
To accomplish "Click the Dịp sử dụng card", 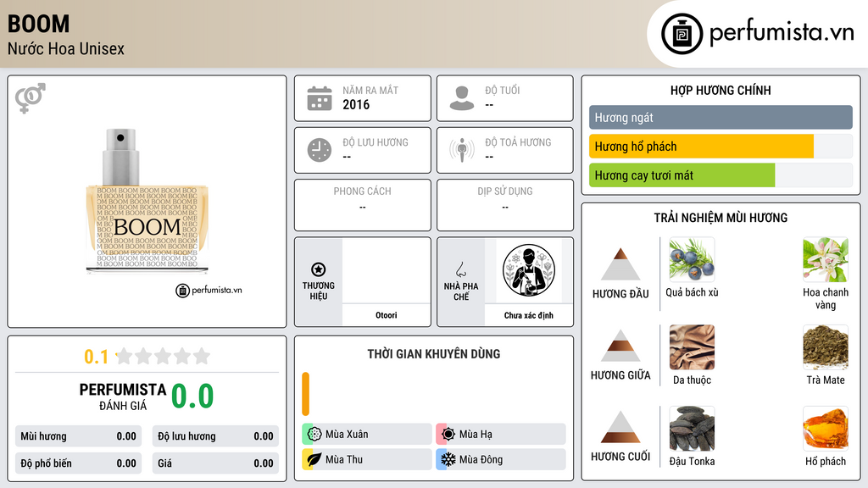I will (x=505, y=205).
